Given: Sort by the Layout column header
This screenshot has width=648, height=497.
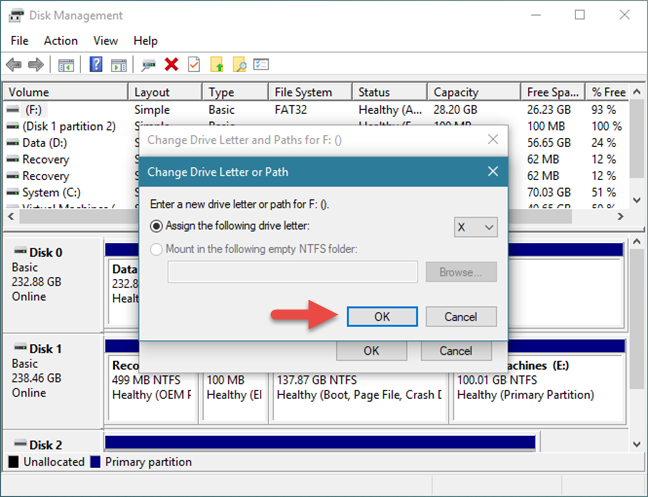Looking at the screenshot, I should pos(165,92).
